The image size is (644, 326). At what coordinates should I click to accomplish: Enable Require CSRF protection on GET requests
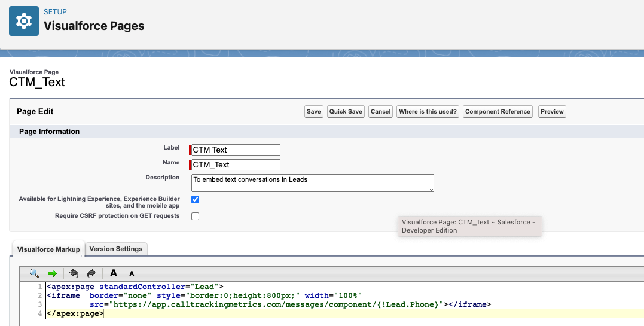click(x=195, y=216)
